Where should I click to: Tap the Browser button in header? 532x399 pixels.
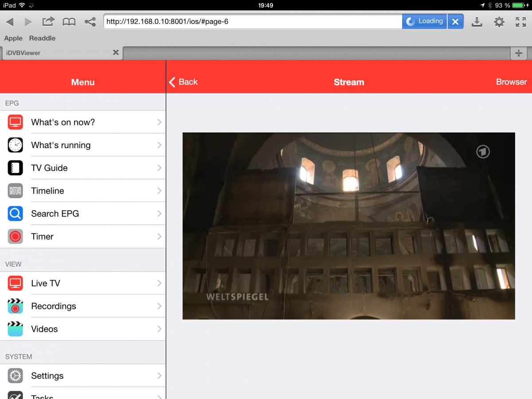coord(511,82)
